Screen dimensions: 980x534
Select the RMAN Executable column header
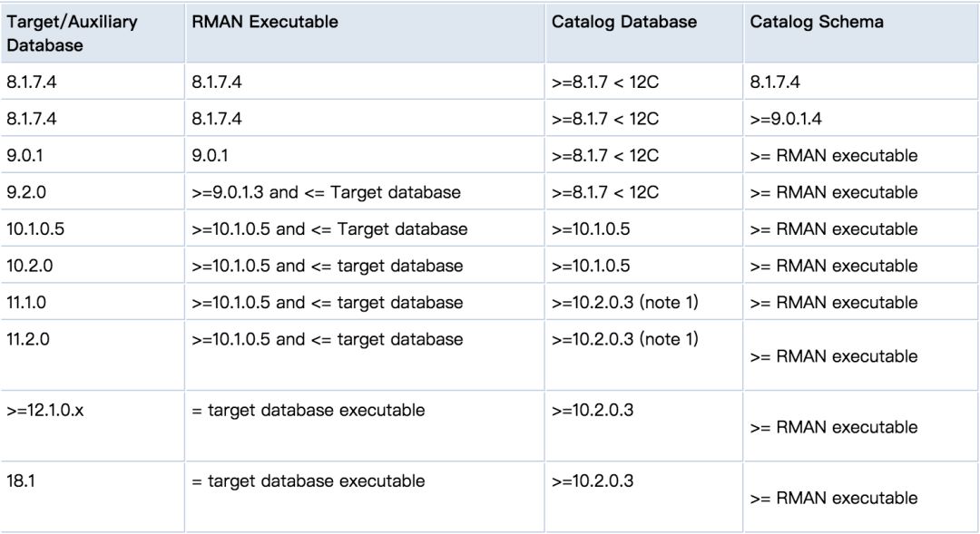[x=265, y=22]
